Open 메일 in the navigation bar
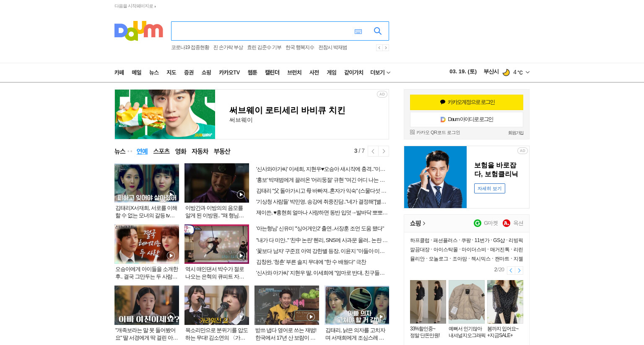 click(137, 72)
